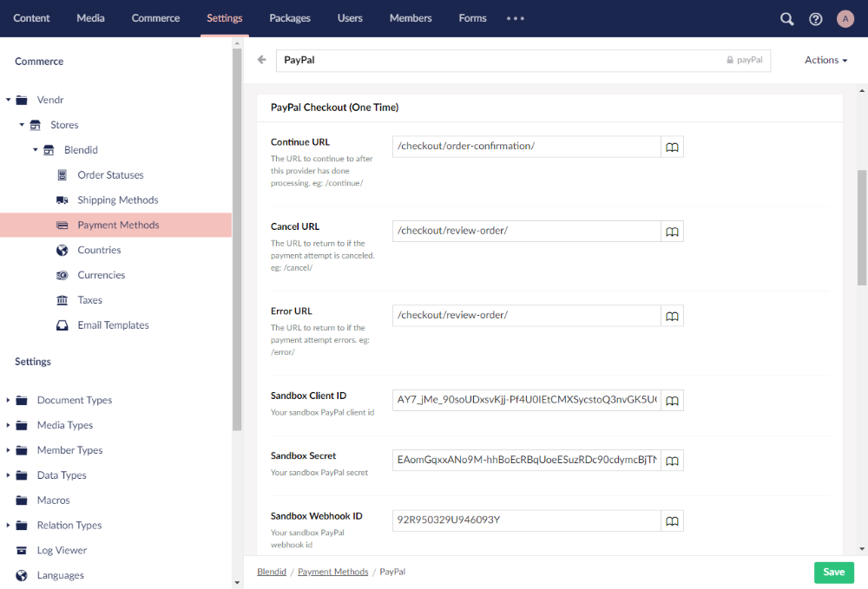Click the user avatar icon

point(845,19)
